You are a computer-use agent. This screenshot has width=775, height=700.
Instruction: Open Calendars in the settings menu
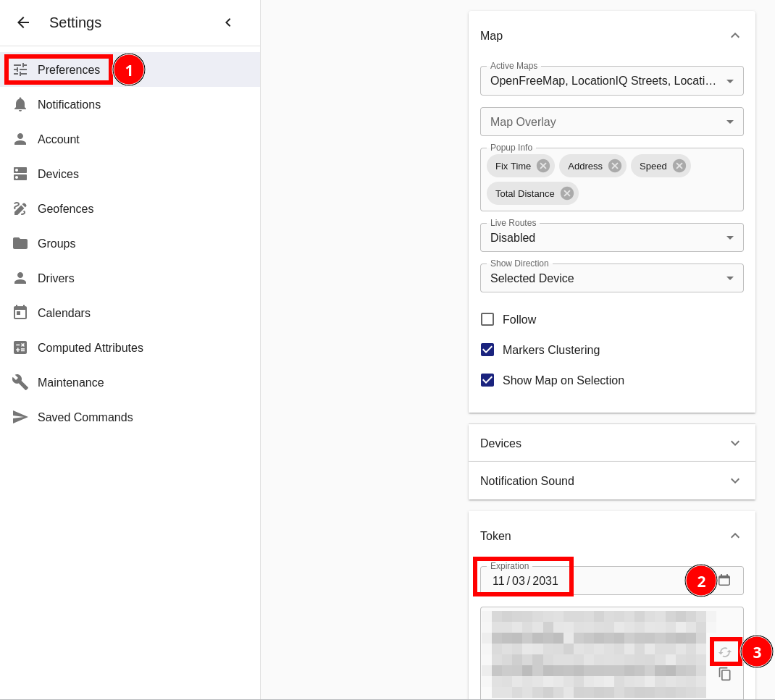[130, 313]
